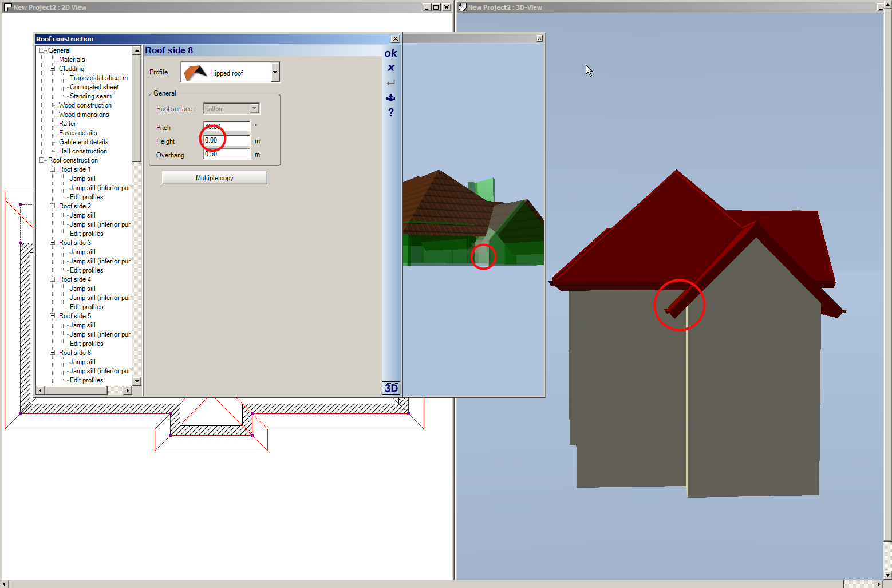Select Rafter in the settings tree
The width and height of the screenshot is (892, 588).
coord(67,123)
